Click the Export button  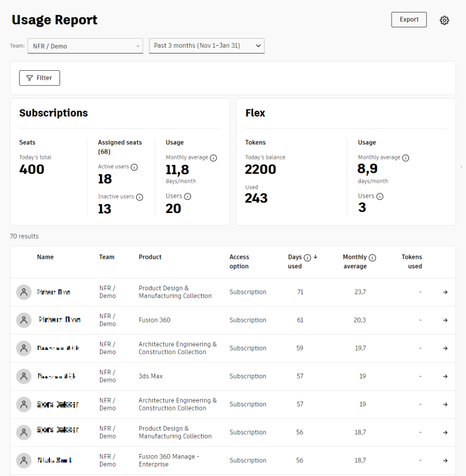pos(408,19)
